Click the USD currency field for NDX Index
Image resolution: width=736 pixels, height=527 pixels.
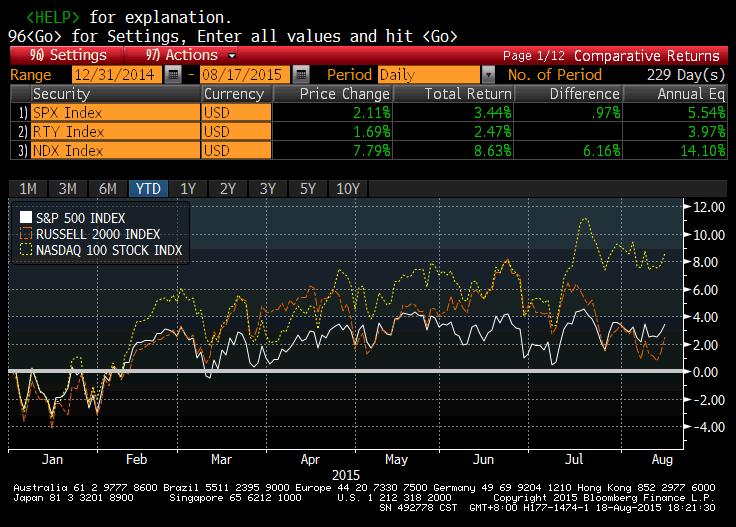click(x=236, y=150)
